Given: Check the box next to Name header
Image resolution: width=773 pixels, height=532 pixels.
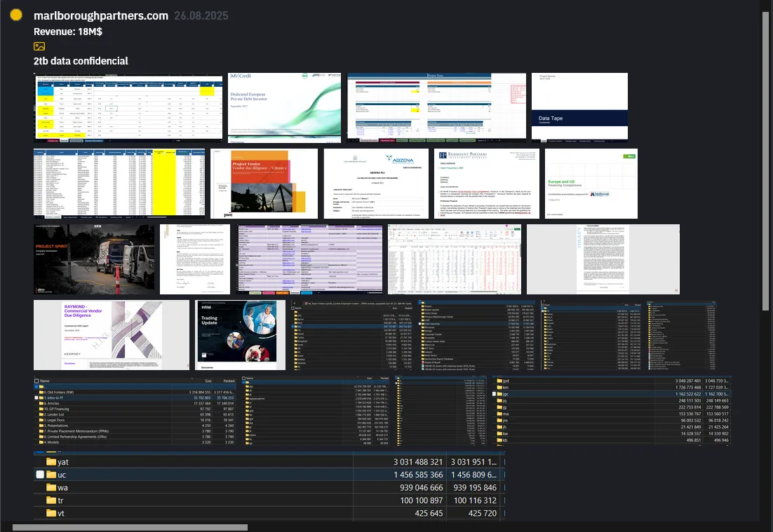Looking at the screenshot, I should tap(36, 381).
